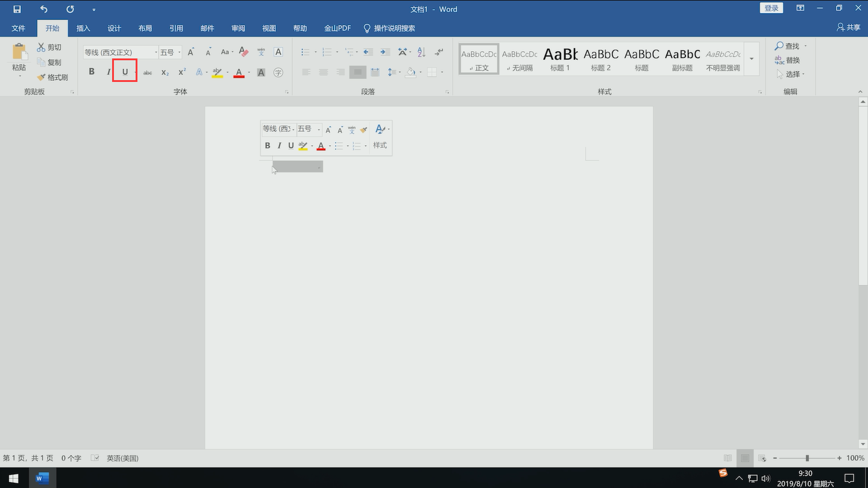Open the ribbon font name combo box
Viewport: 868px width, 488px height.
[121, 52]
